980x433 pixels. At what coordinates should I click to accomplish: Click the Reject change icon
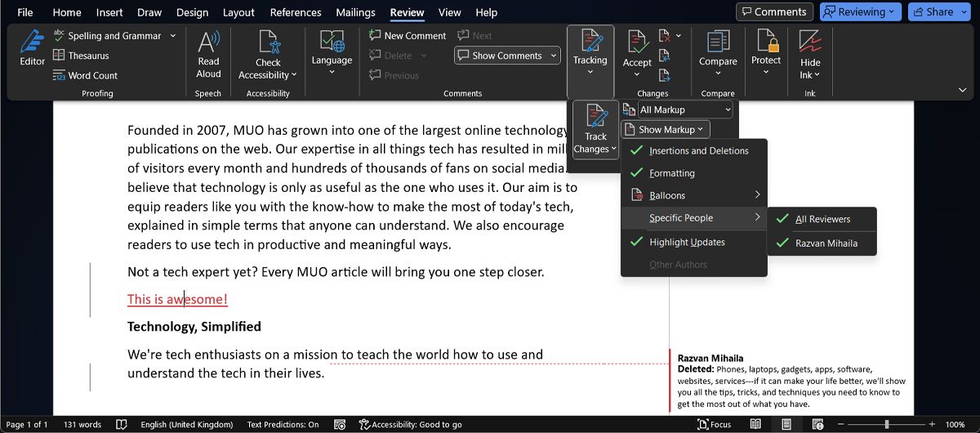point(663,36)
